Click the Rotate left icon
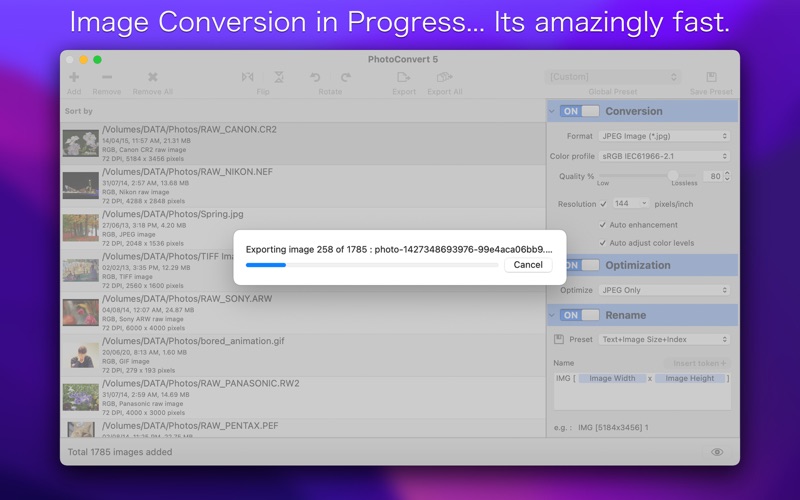800x500 pixels. (x=315, y=77)
